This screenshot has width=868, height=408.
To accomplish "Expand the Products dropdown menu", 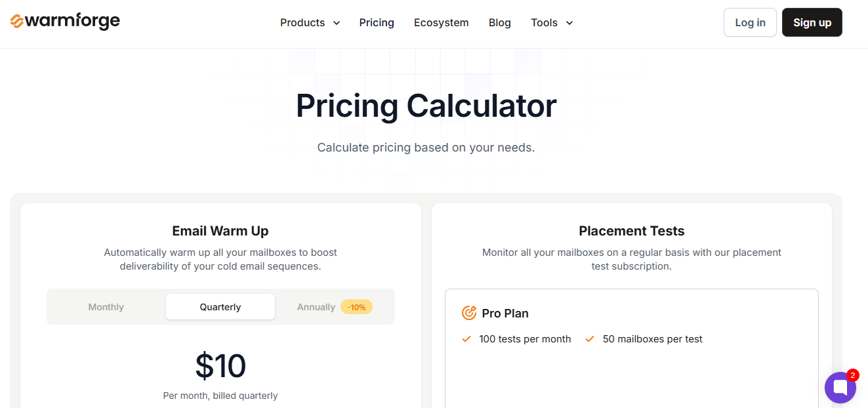I will point(304,22).
